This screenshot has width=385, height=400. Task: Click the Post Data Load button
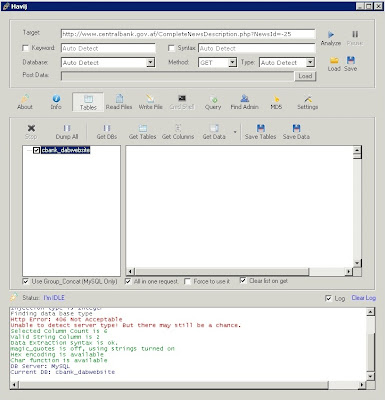click(x=305, y=76)
